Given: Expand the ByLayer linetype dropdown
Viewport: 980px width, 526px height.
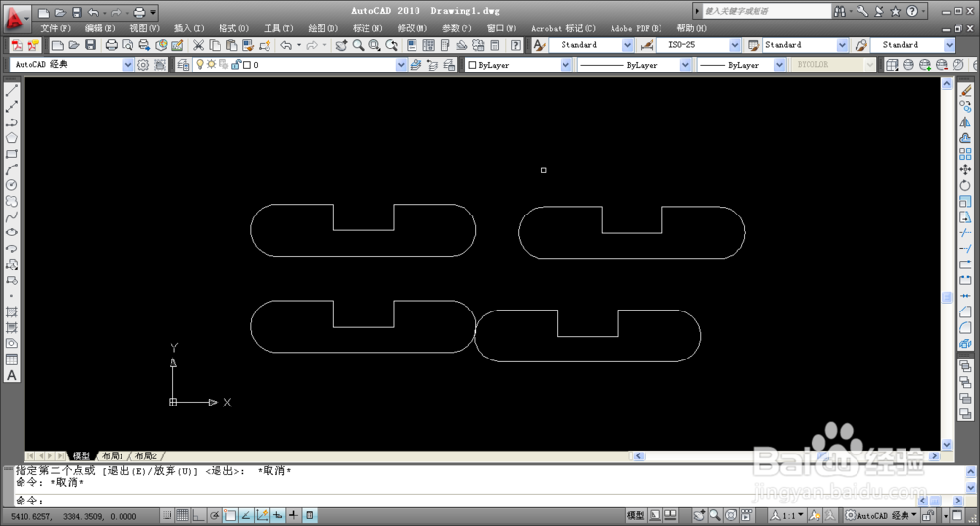Looking at the screenshot, I should 685,65.
